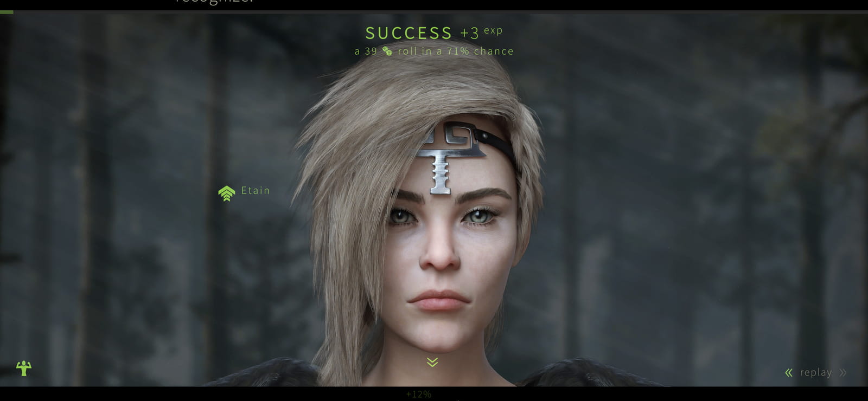Click the left double-arrow before replay
868x401 pixels.
pyautogui.click(x=789, y=372)
